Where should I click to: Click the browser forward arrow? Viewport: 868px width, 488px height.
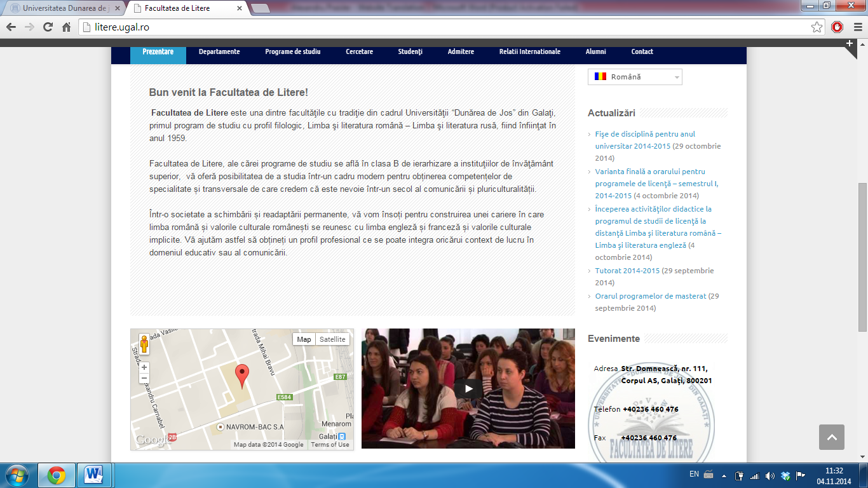[29, 27]
